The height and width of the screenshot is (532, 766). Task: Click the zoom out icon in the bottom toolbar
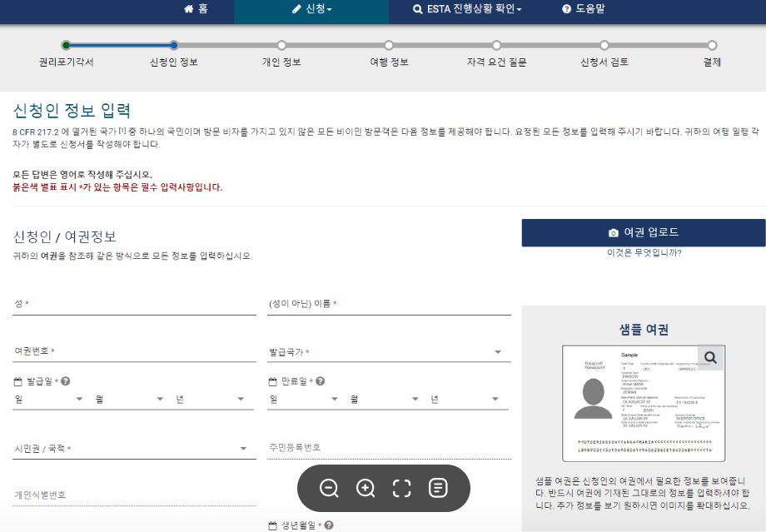tap(329, 489)
